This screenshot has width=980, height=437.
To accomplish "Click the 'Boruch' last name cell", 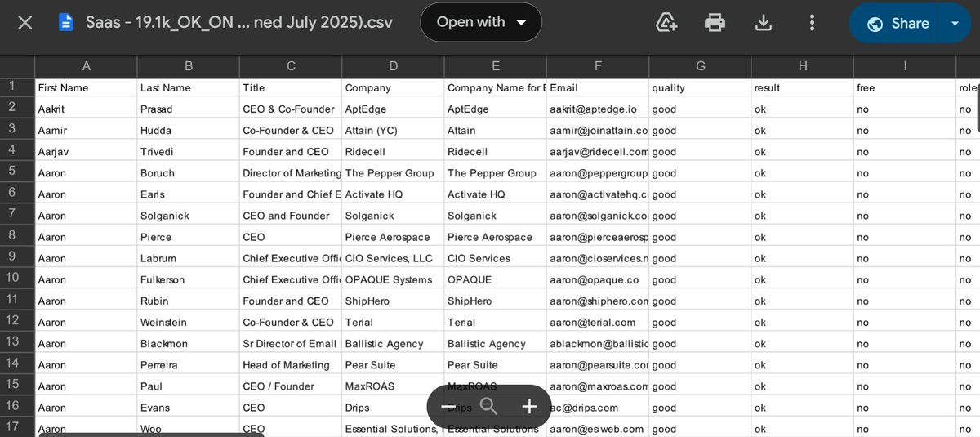I will (189, 172).
